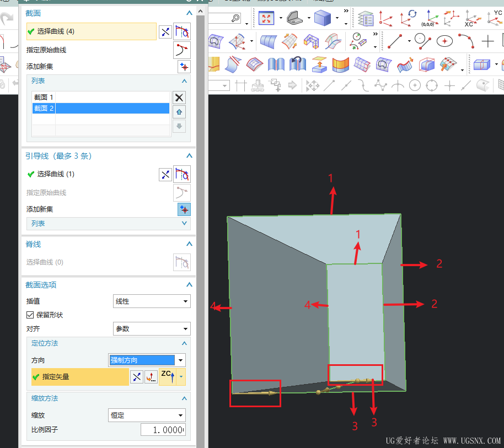This screenshot has height=448, width=504.
Task: Collapse the 截面 section chevron
Action: (189, 13)
